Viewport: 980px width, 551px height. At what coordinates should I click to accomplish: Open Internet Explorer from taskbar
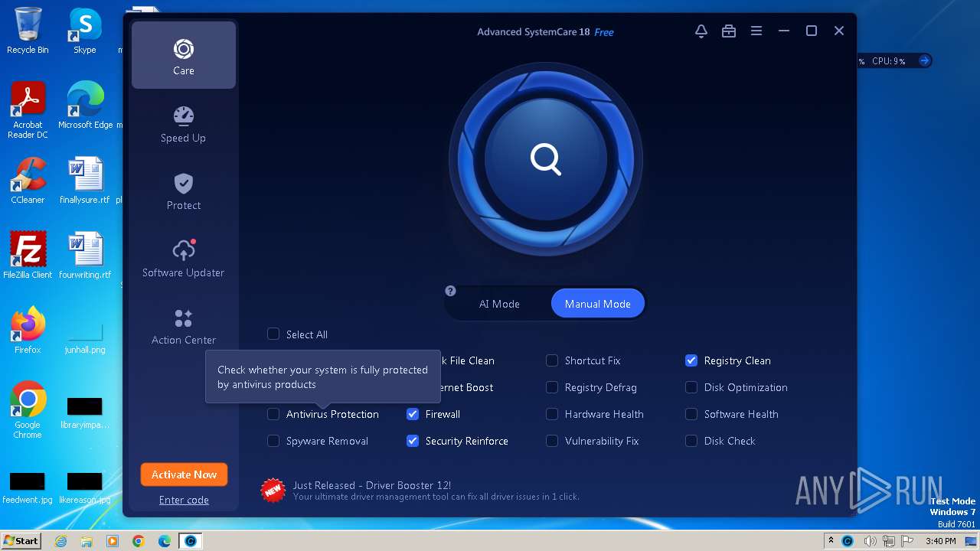pos(60,541)
